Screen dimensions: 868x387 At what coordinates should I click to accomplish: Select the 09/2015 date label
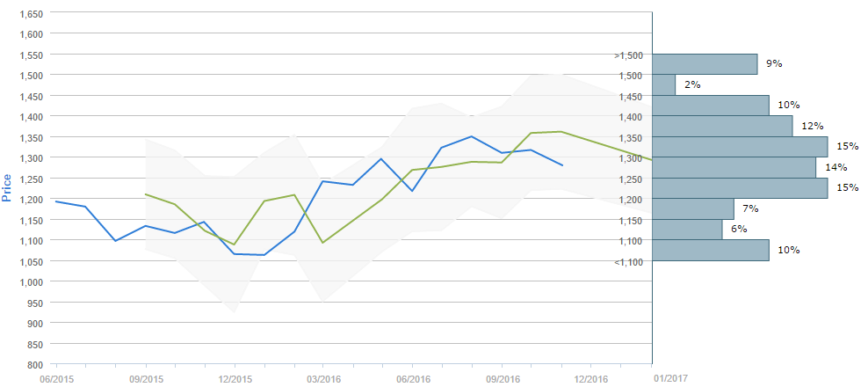pos(145,378)
